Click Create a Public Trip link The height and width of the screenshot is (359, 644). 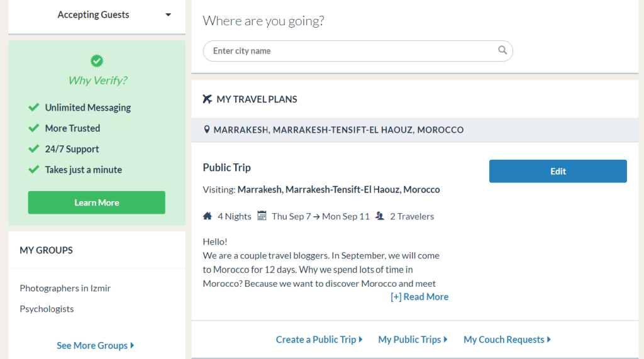pyautogui.click(x=319, y=340)
